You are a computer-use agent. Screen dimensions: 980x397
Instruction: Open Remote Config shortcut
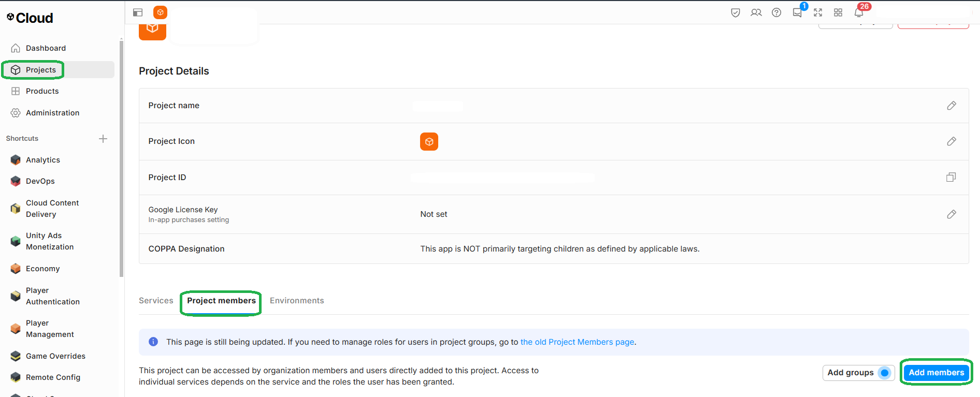click(x=53, y=377)
